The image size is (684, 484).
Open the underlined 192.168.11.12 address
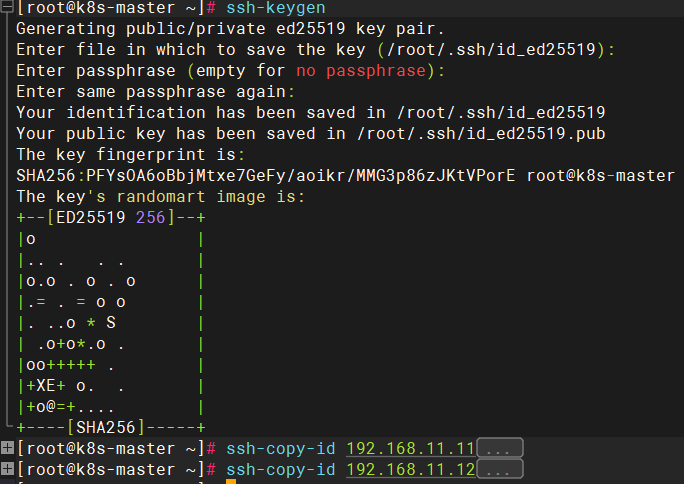[x=410, y=470]
